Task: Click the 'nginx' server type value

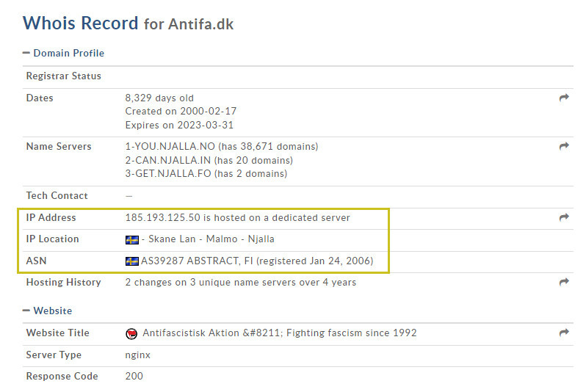Action: pos(137,355)
